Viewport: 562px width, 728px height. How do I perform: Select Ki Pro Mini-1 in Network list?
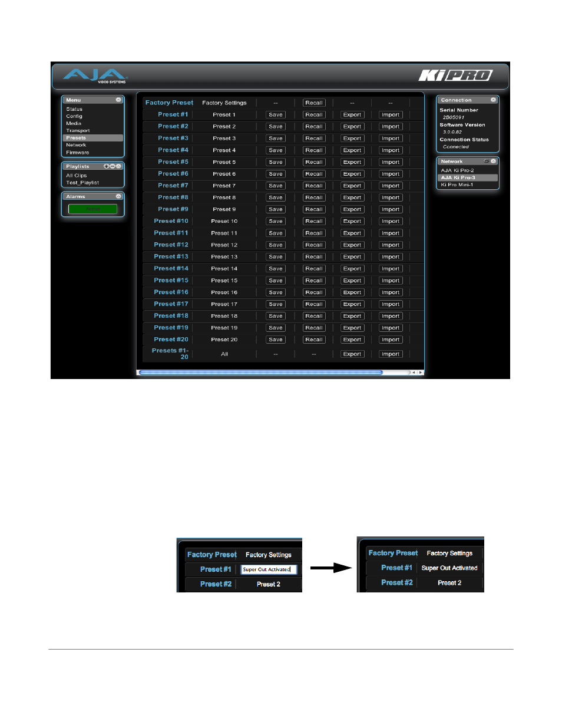point(457,185)
